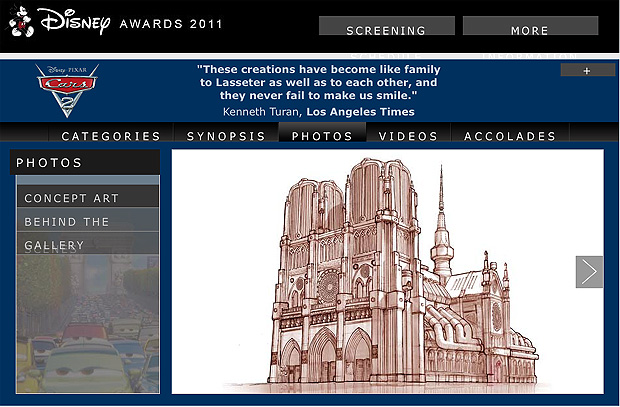Image resolution: width=620 pixels, height=407 pixels.
Task: Select Concept Art in photos sidebar
Action: click(88, 197)
